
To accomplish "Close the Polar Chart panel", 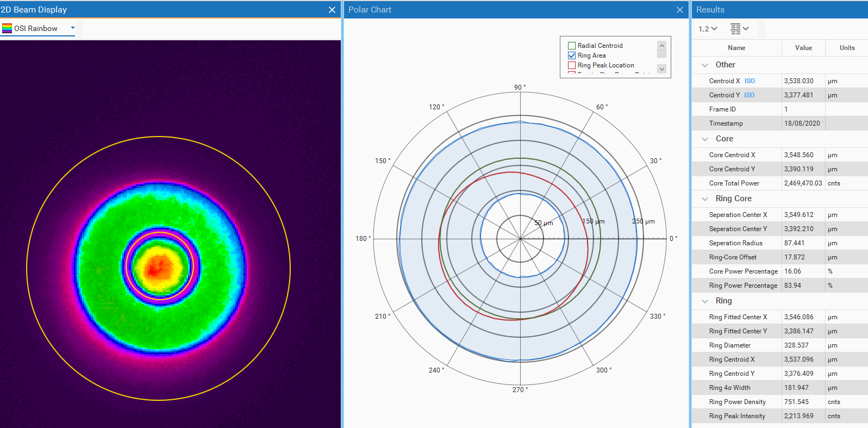I will pos(679,10).
